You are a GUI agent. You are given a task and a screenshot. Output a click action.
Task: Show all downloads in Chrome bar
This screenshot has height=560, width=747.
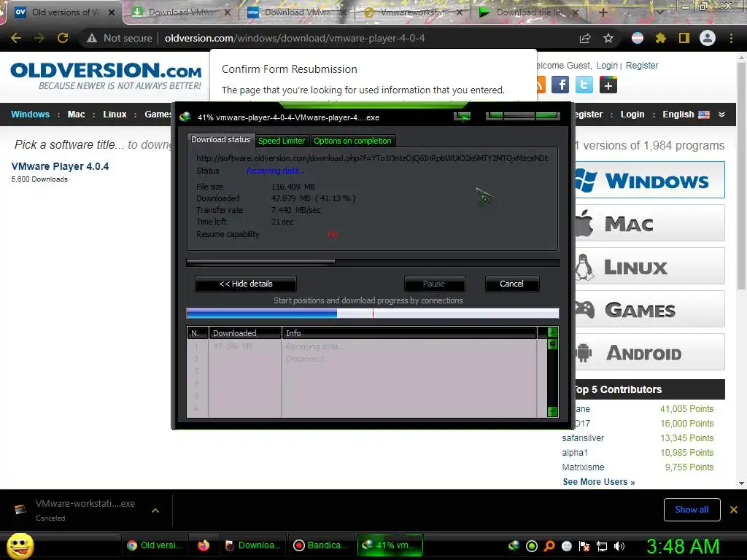click(692, 510)
